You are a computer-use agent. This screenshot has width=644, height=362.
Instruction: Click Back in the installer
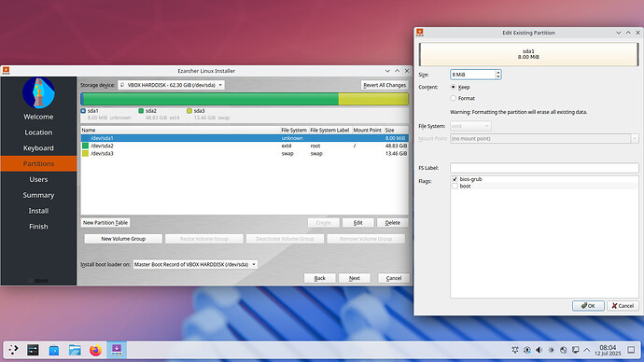[x=320, y=278]
